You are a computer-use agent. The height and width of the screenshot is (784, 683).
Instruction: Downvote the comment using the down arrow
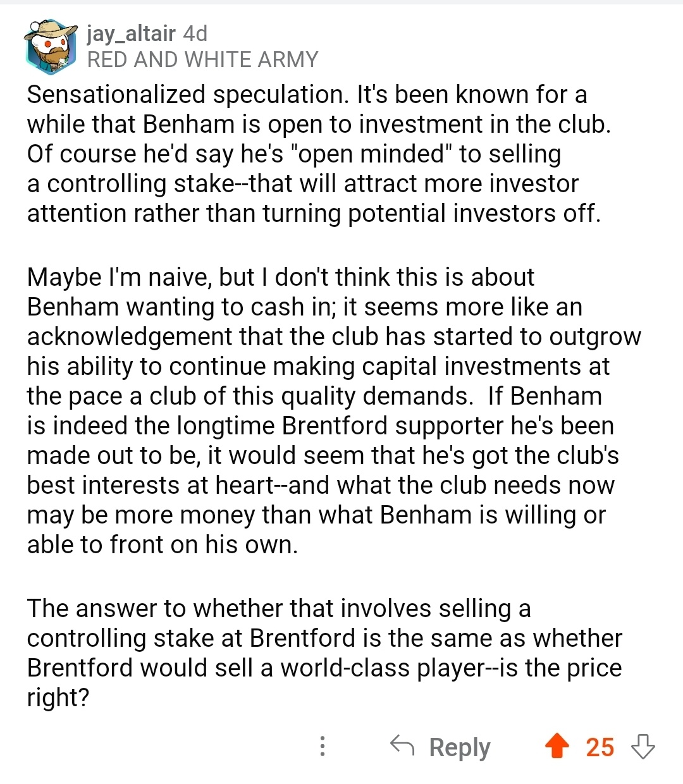(x=643, y=747)
